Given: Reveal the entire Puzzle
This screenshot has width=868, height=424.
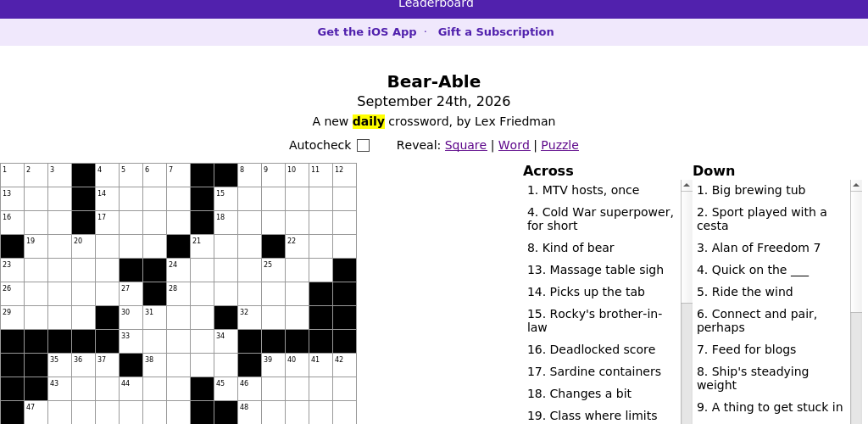Looking at the screenshot, I should (559, 145).
